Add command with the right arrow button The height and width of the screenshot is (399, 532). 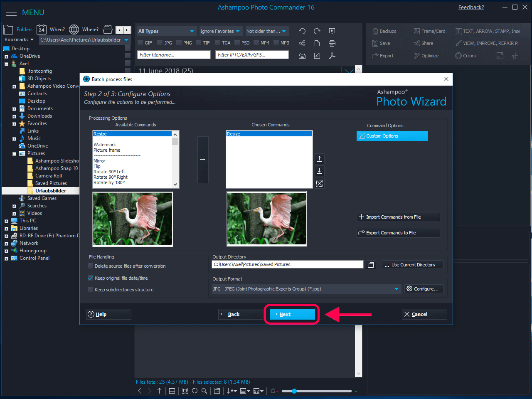(202, 160)
